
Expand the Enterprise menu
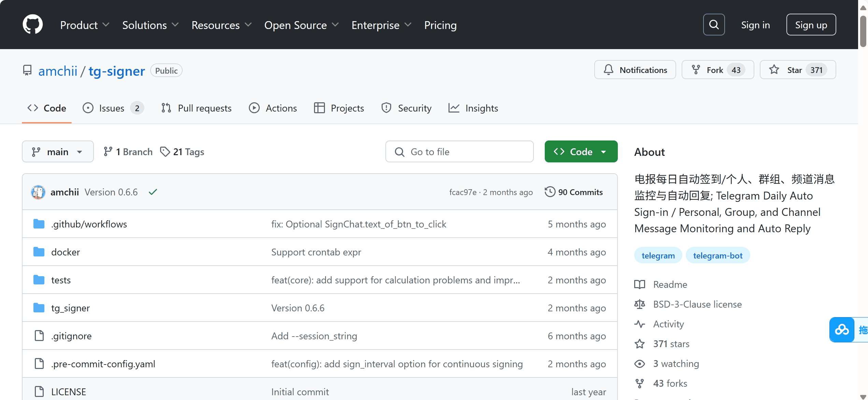[x=381, y=25]
